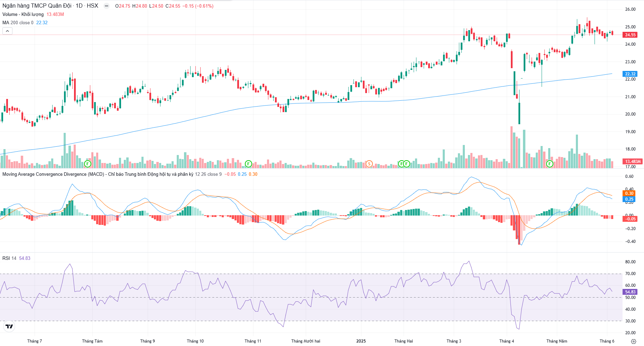Click the purple 54.83 RSI axis label
The height and width of the screenshot is (346, 644).
(630, 292)
